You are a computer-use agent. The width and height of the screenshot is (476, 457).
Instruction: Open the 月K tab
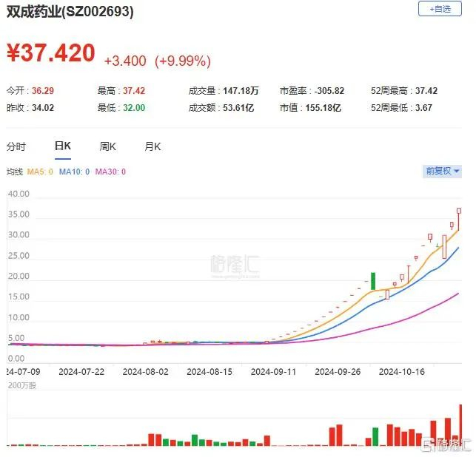click(152, 146)
